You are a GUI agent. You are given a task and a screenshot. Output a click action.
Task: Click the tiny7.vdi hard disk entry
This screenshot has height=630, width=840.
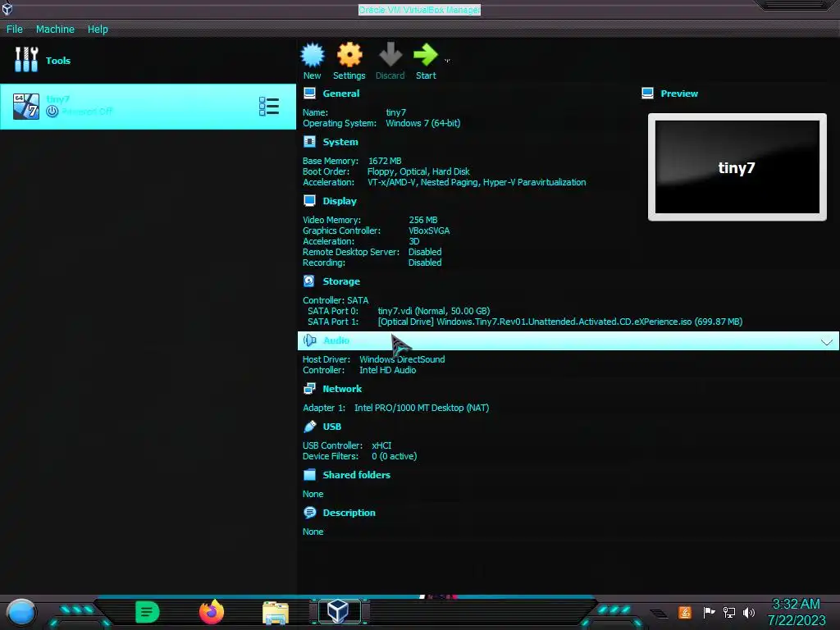pyautogui.click(x=433, y=311)
